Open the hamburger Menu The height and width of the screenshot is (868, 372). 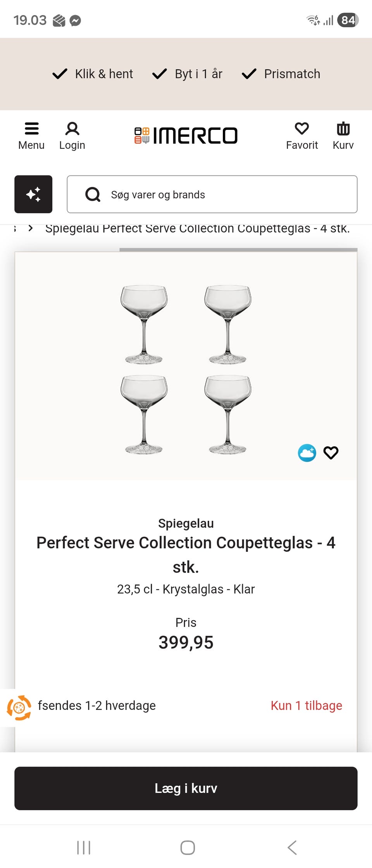click(x=31, y=136)
